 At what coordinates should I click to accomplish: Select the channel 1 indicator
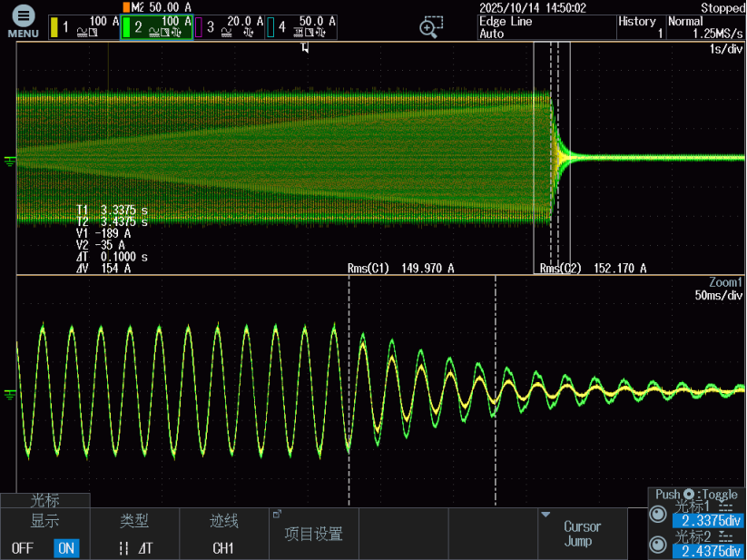coord(84,27)
